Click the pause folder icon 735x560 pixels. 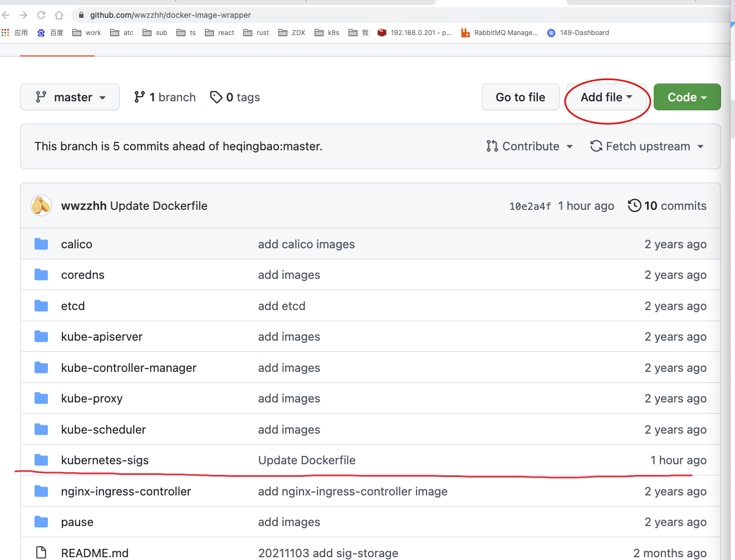point(41,522)
